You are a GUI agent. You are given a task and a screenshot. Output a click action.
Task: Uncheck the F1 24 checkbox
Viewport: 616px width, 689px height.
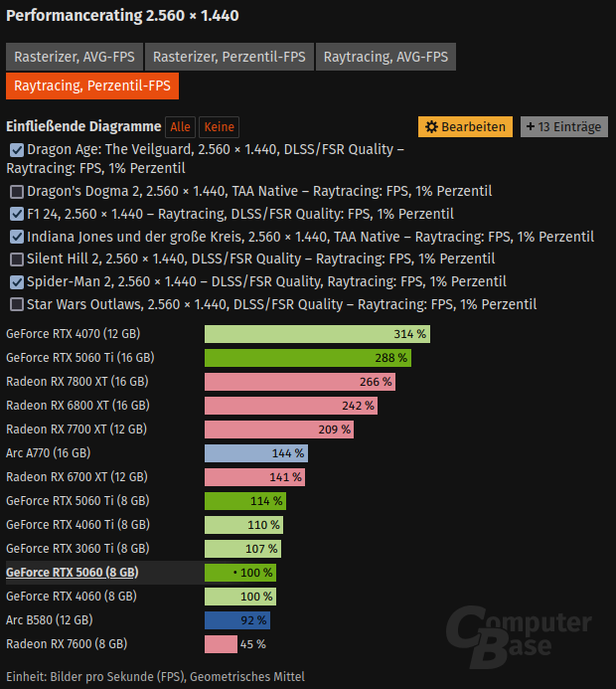[x=17, y=214]
